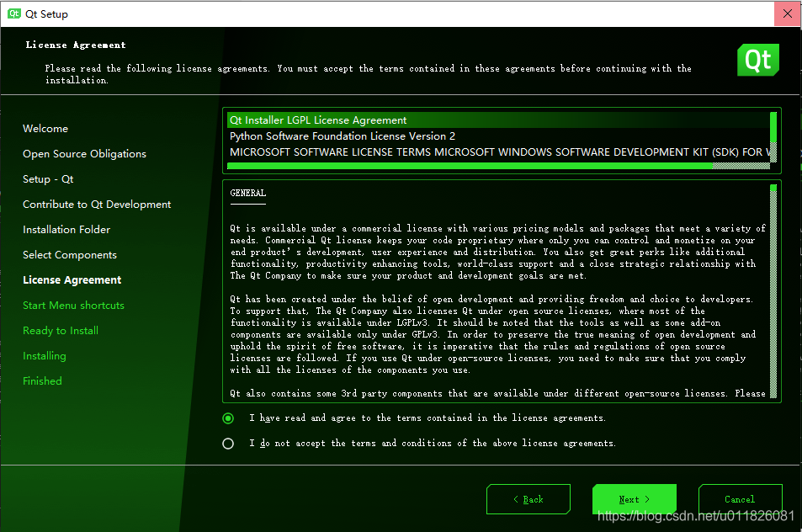
Task: Open Select Components step
Action: (x=70, y=255)
